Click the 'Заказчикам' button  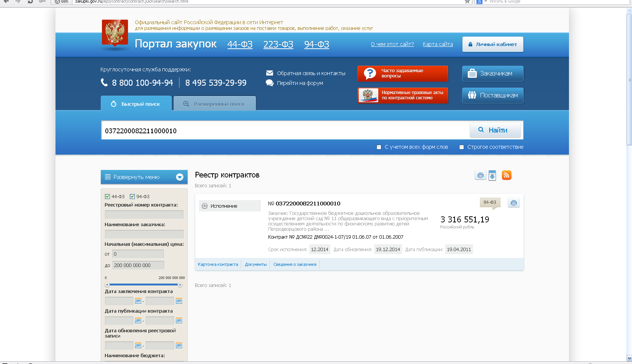click(x=493, y=74)
